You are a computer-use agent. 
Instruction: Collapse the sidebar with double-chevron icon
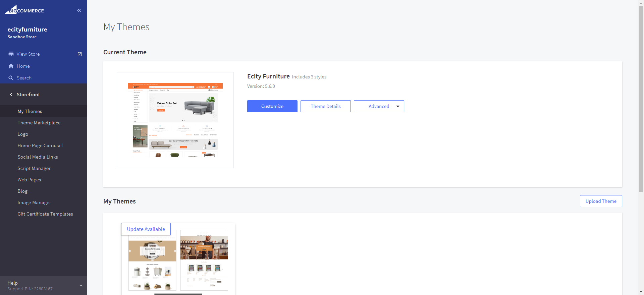79,10
